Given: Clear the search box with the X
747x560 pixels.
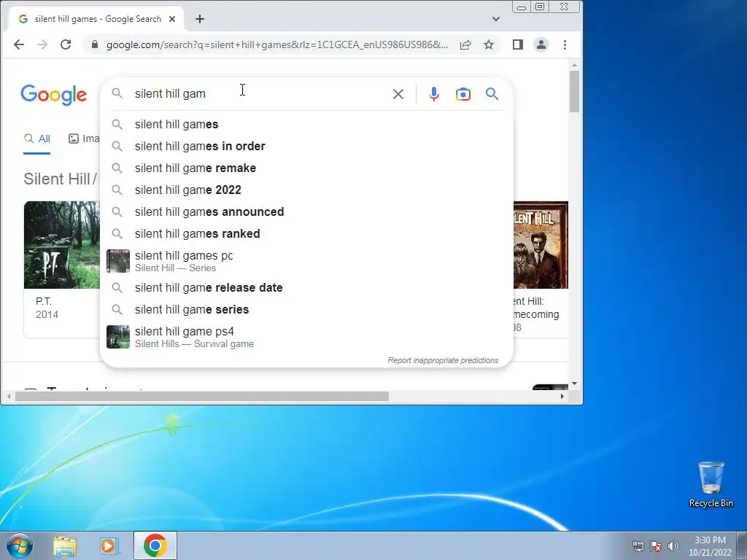Looking at the screenshot, I should pyautogui.click(x=398, y=94).
